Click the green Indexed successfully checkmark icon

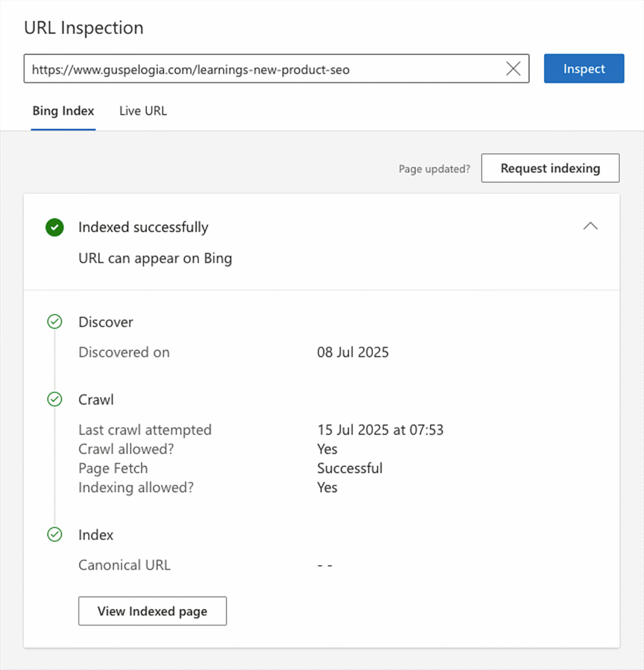click(x=55, y=228)
